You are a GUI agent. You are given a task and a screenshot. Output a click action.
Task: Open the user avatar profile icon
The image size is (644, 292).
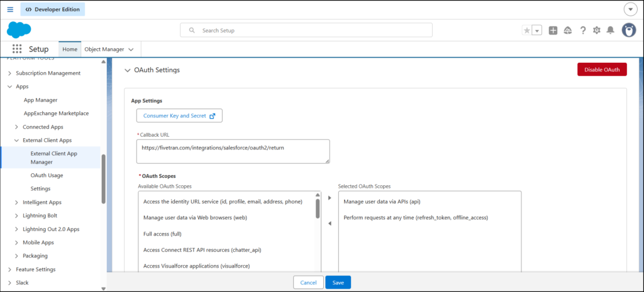click(628, 30)
